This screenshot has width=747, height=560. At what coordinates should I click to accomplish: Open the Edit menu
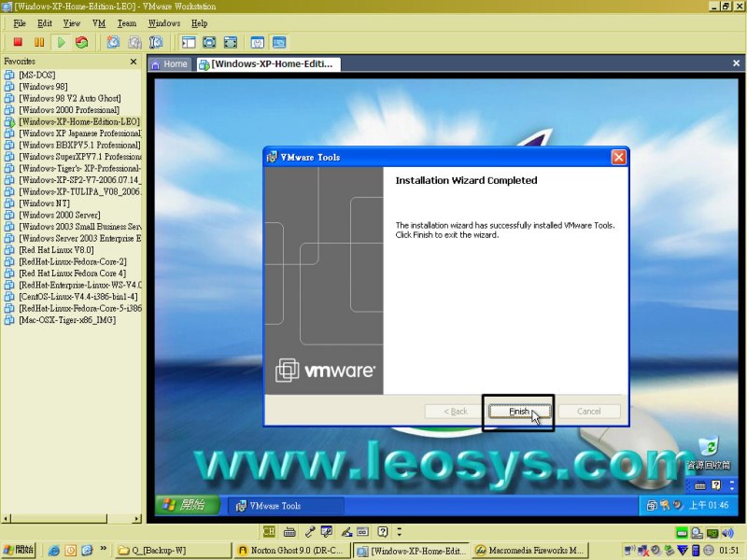click(x=45, y=23)
